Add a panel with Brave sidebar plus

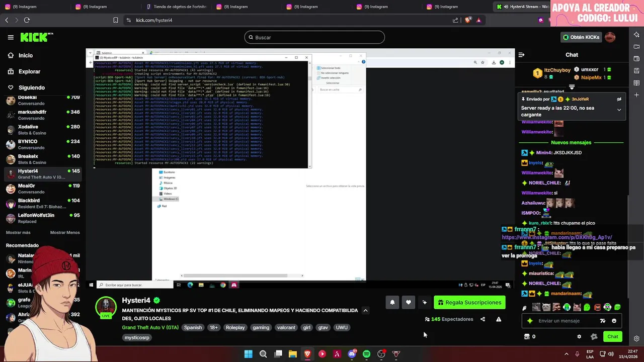tap(636, 95)
